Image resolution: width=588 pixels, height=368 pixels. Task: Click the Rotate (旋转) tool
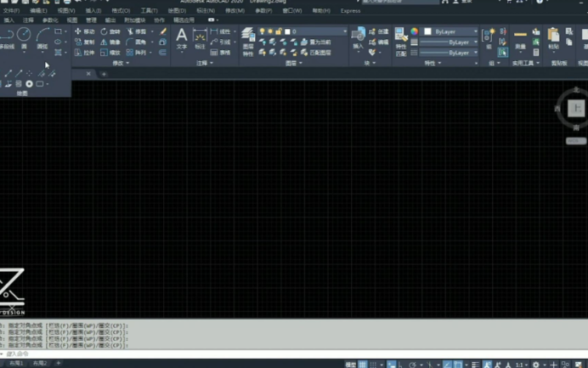pos(110,31)
